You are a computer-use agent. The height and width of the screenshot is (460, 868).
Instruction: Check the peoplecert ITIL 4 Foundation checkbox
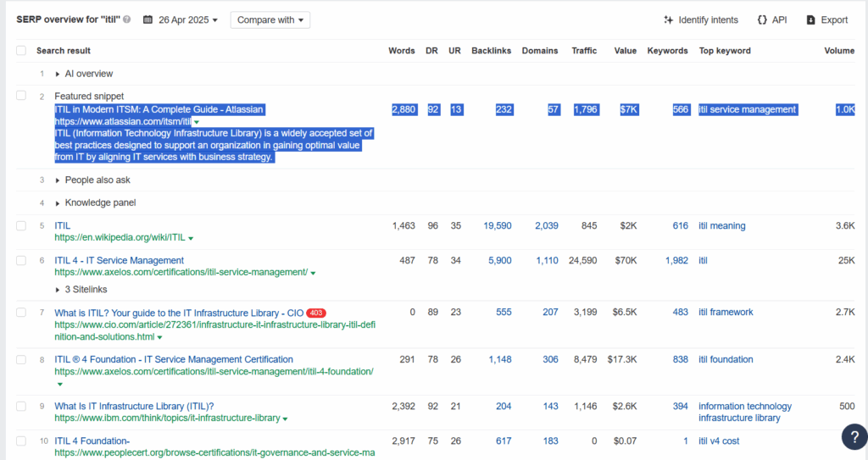(x=21, y=441)
